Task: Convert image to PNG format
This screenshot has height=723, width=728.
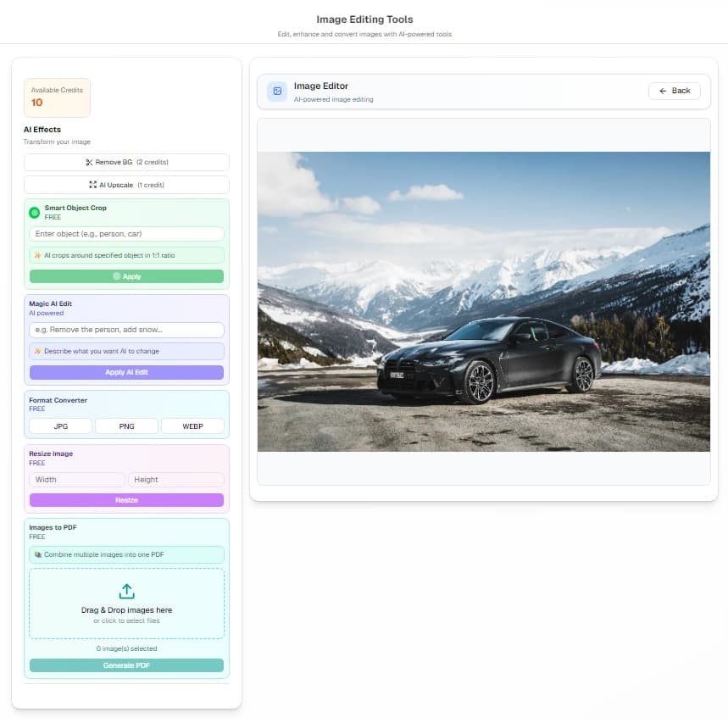Action: [127, 426]
